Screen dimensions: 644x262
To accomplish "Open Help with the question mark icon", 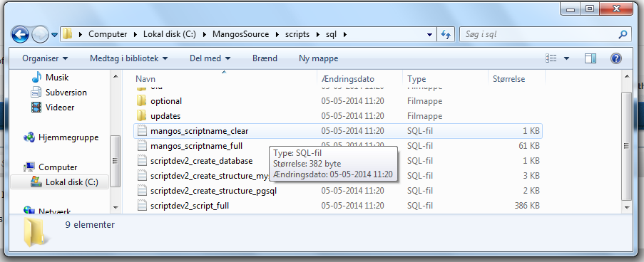I will (x=615, y=58).
